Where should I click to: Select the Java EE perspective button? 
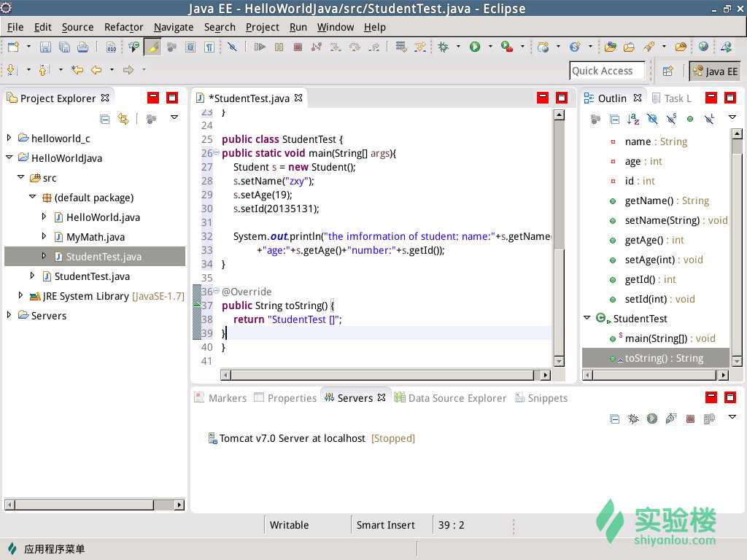715,71
